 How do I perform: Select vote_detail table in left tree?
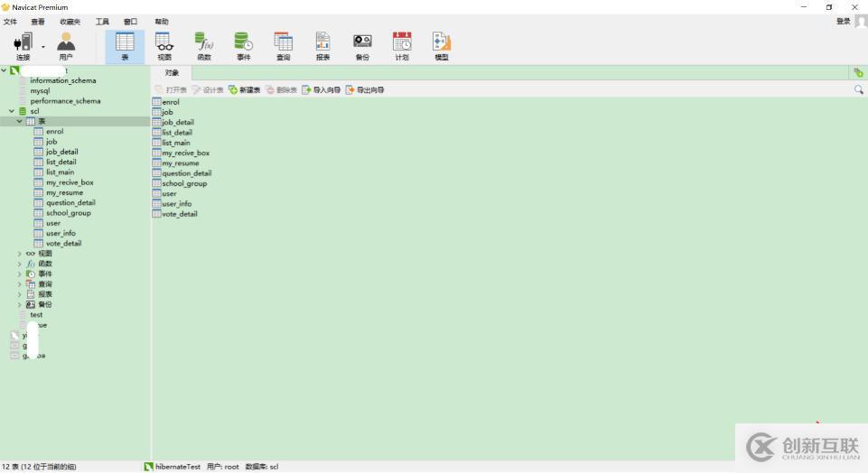click(x=63, y=244)
